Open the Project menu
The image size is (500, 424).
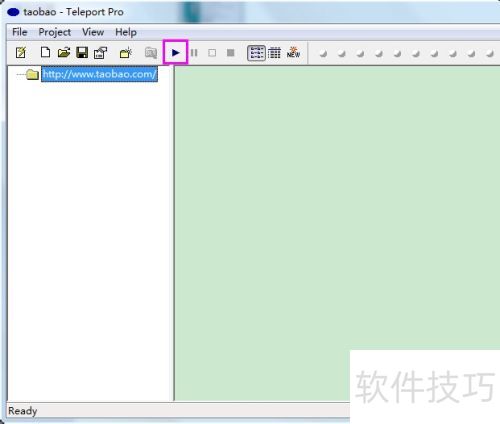point(55,32)
